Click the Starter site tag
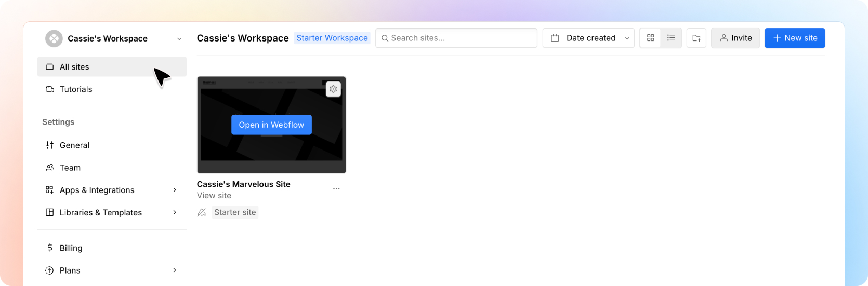 click(x=235, y=212)
